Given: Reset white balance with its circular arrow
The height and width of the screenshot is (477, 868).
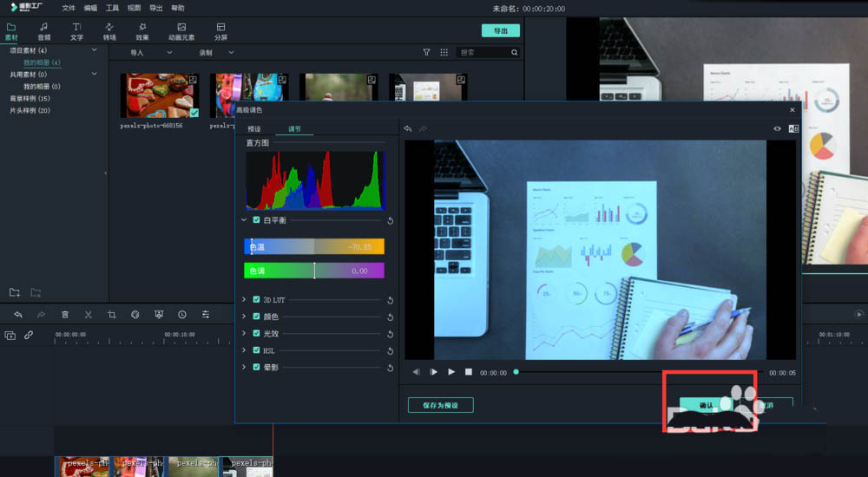Looking at the screenshot, I should (x=391, y=221).
